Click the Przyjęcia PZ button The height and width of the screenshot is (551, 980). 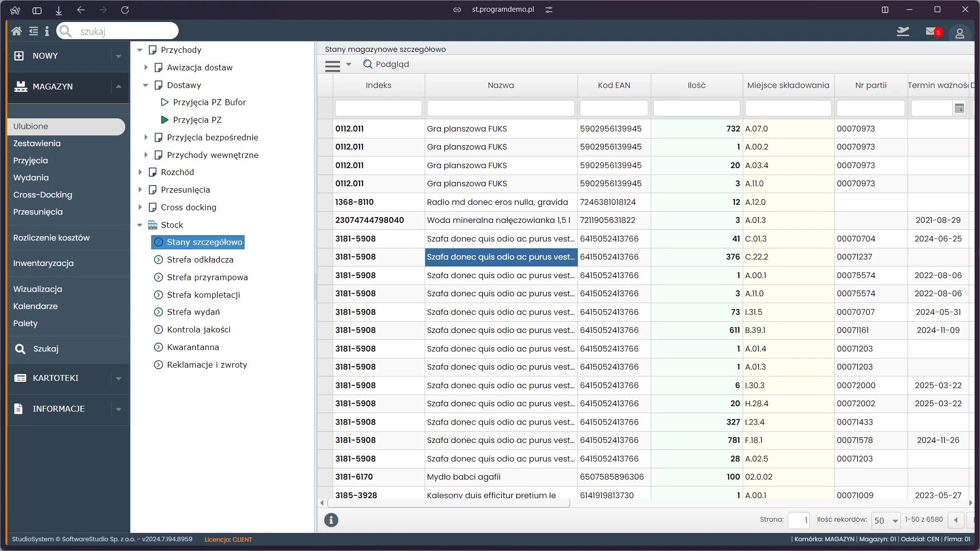pyautogui.click(x=198, y=120)
